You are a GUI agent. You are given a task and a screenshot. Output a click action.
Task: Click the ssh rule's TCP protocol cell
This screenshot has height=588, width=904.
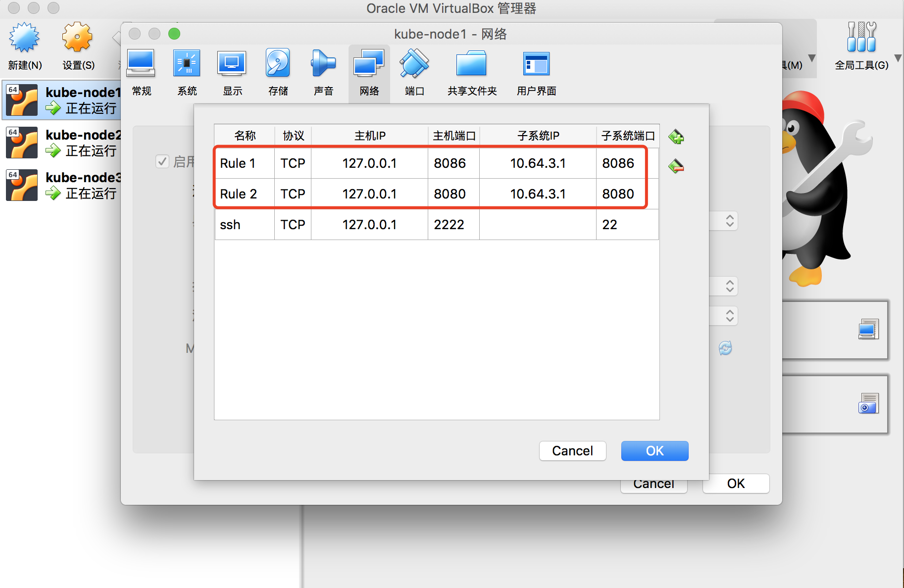(293, 225)
